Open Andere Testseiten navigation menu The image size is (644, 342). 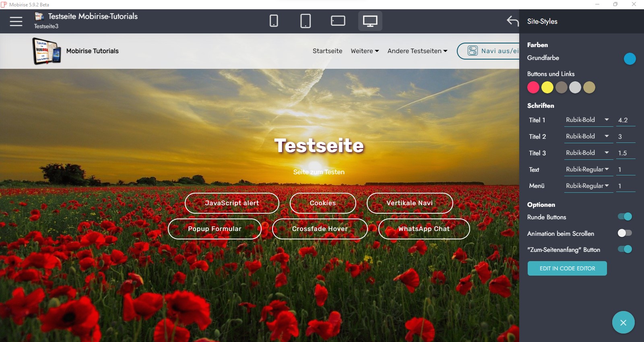[x=417, y=51]
